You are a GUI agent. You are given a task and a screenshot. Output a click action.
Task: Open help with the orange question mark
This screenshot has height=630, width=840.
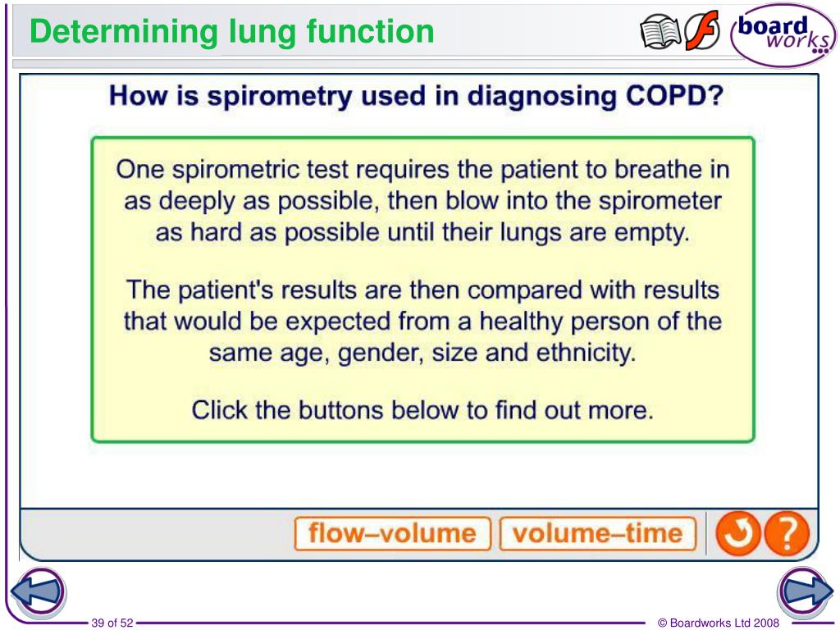[786, 533]
